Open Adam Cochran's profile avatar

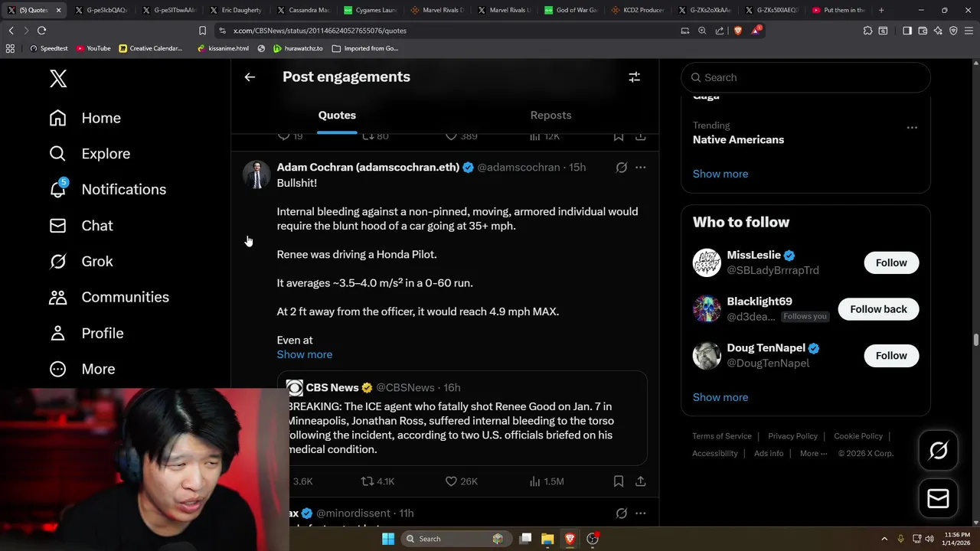pyautogui.click(x=256, y=174)
